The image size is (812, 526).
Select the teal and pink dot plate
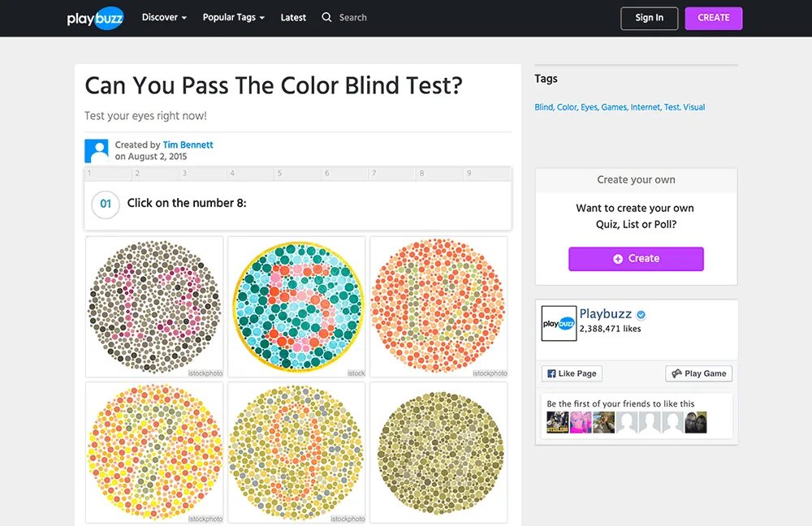[x=296, y=306]
